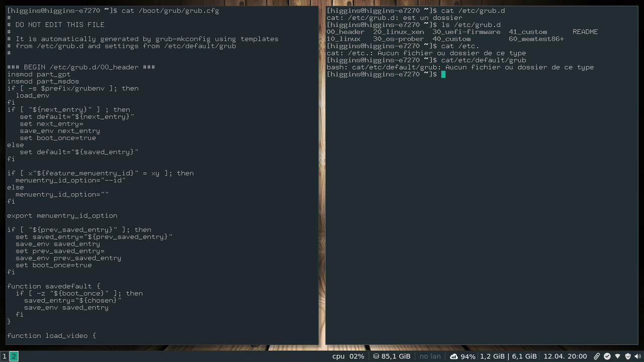Image resolution: width=644 pixels, height=362 pixels.
Task: Click '40_custom' in the ls output
Action: (452, 39)
